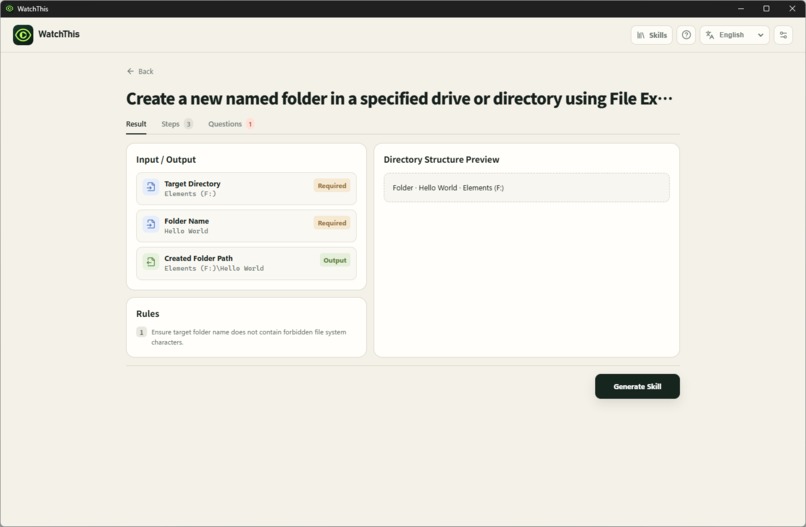
Task: Click the page title heading
Action: coord(399,99)
